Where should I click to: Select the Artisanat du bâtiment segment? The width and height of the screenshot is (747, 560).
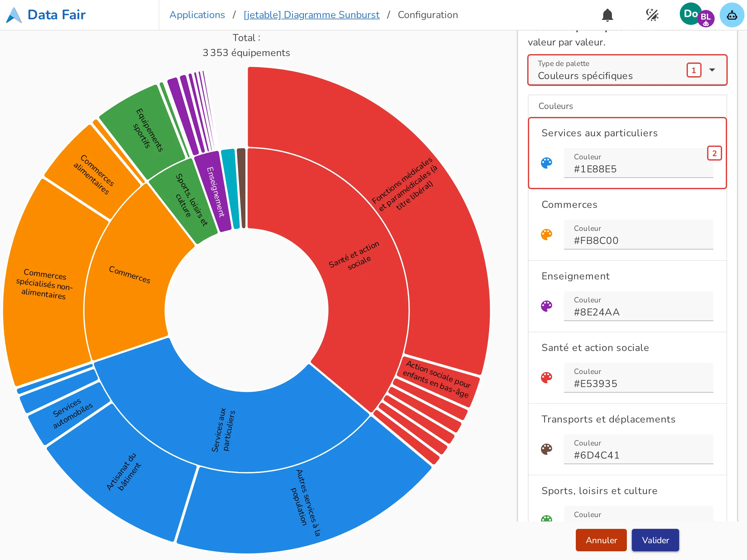tap(124, 472)
